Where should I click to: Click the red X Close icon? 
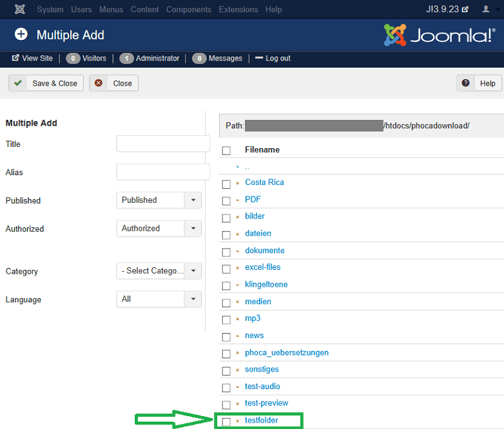[x=99, y=83]
